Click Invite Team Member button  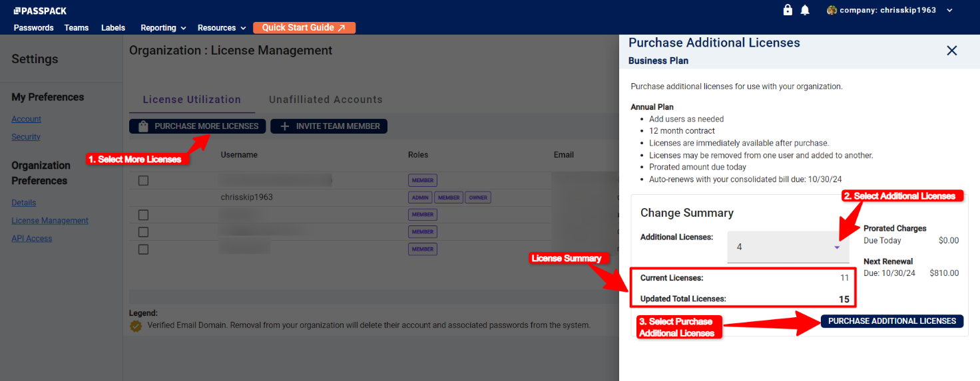pos(329,126)
